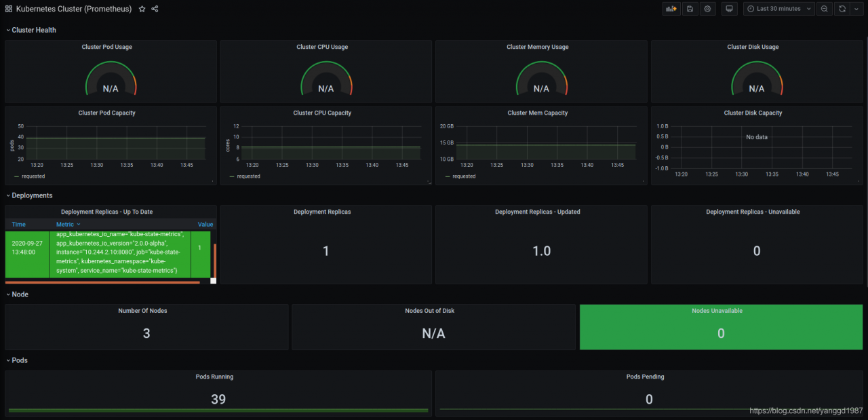Screen dimensions: 868x420
Task: Click the Deployment Replicas - Up To Date title
Action: tap(106, 212)
